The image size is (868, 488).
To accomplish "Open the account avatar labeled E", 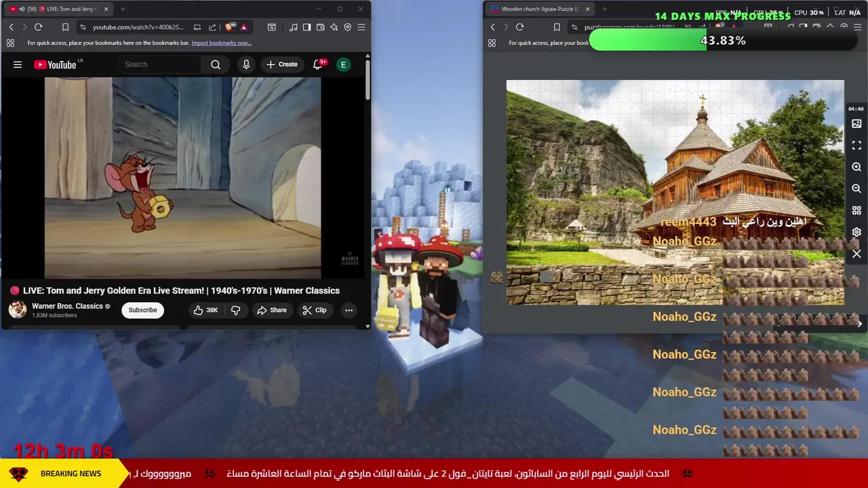I will tap(343, 64).
